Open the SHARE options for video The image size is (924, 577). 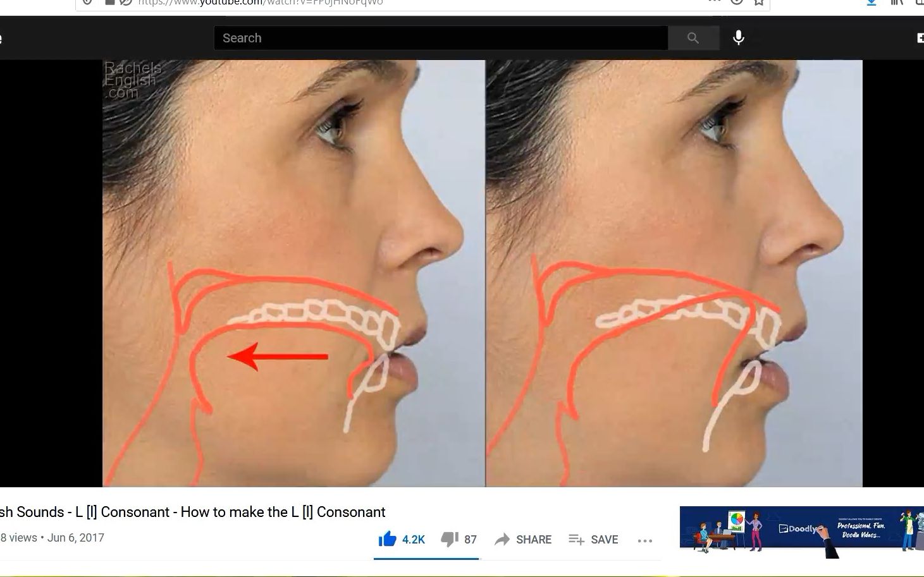point(523,539)
